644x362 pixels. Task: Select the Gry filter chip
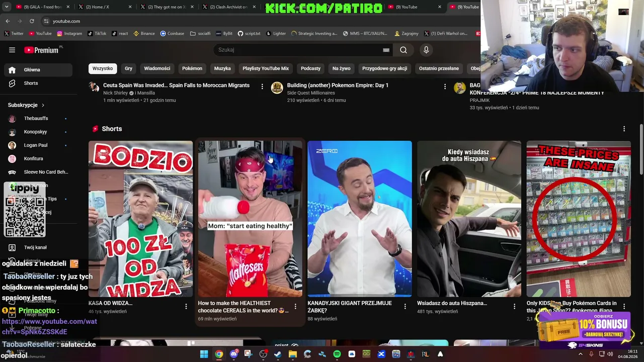[x=128, y=68]
